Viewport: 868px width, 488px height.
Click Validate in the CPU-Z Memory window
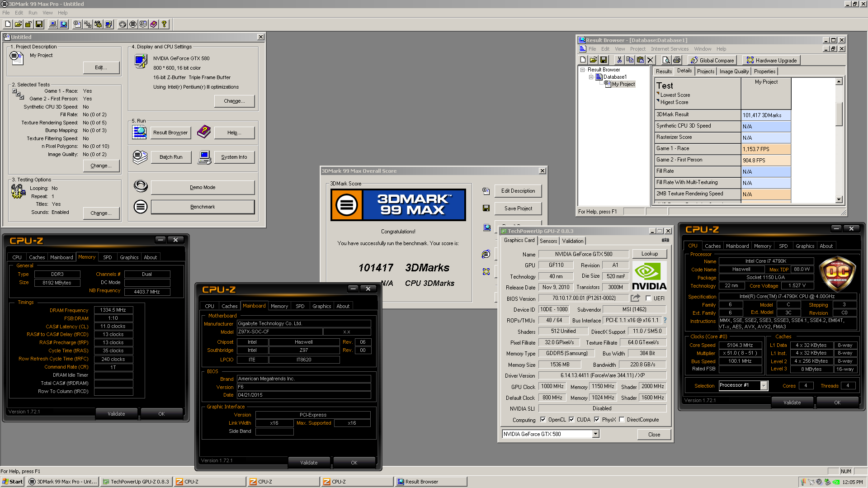(116, 414)
